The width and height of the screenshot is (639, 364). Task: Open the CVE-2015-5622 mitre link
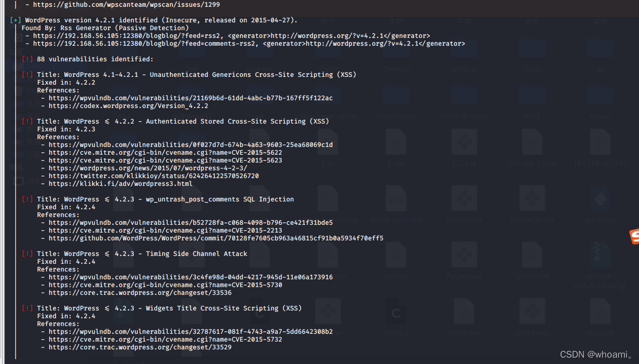[165, 152]
